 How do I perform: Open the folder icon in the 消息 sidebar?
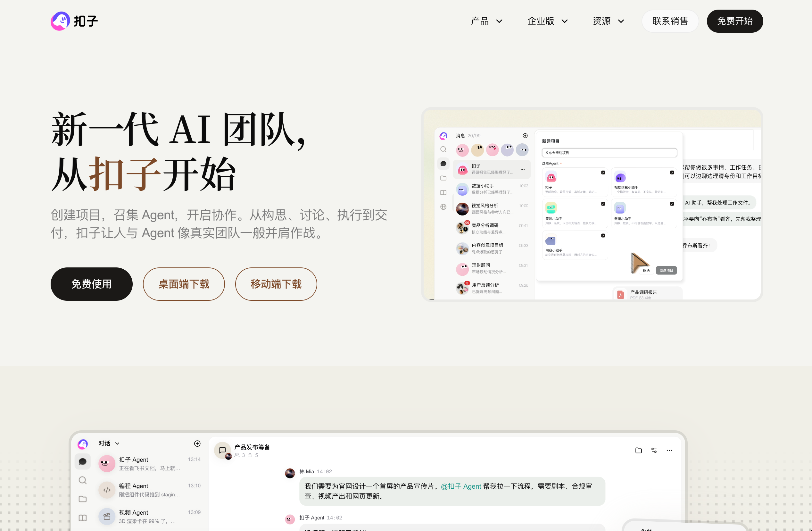(443, 178)
